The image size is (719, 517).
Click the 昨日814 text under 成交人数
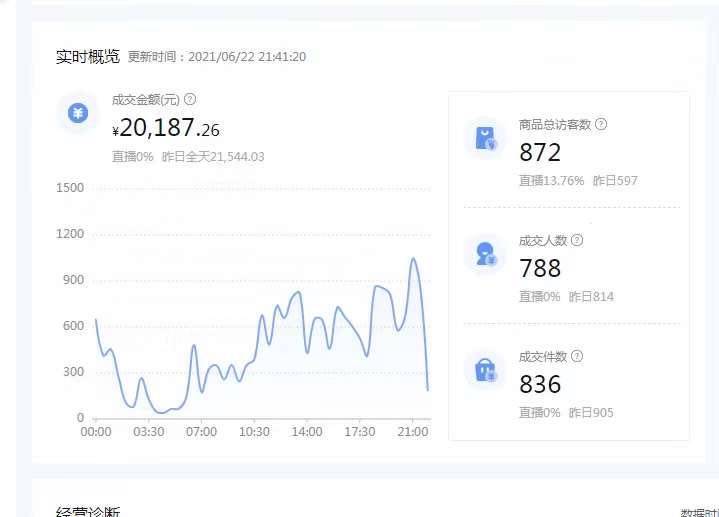(x=591, y=297)
